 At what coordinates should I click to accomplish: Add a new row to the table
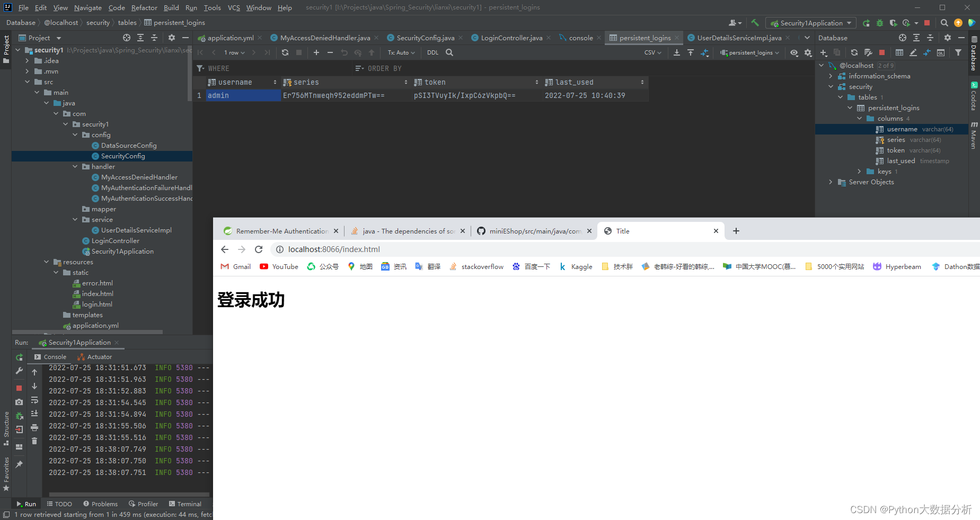(x=316, y=52)
